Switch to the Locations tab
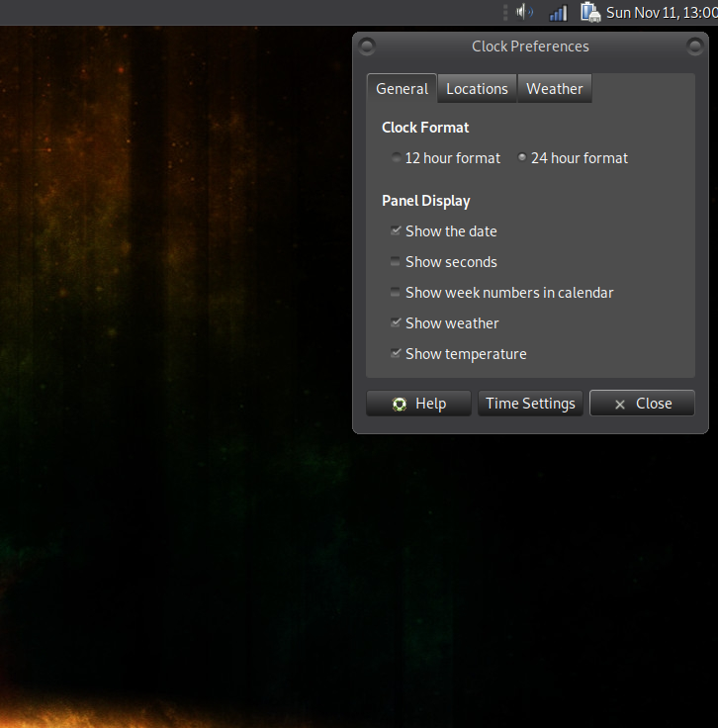This screenshot has height=728, width=718. [x=477, y=88]
